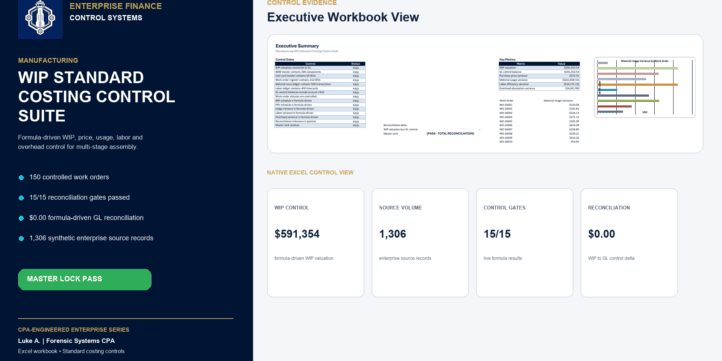Image resolution: width=722 pixels, height=361 pixels.
Task: Click the ENTERPRISE FINANCE brand text
Action: (116, 6)
